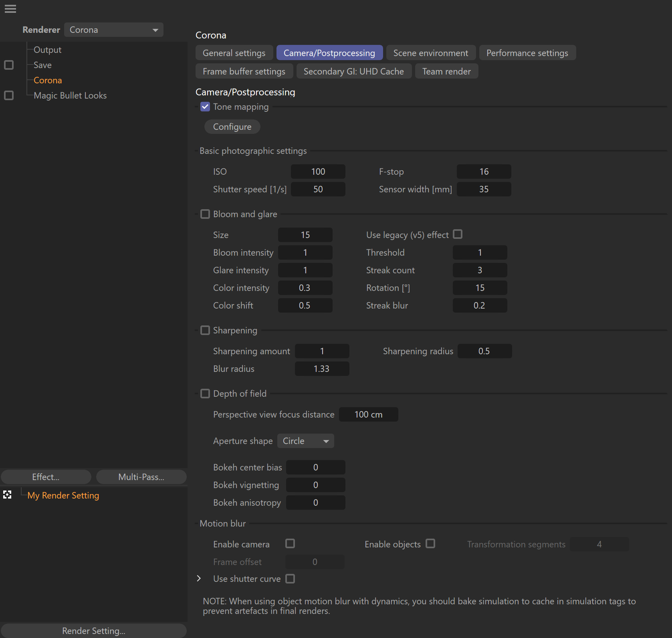Click the Rotation degrees field
The width and height of the screenshot is (672, 638).
click(x=480, y=288)
